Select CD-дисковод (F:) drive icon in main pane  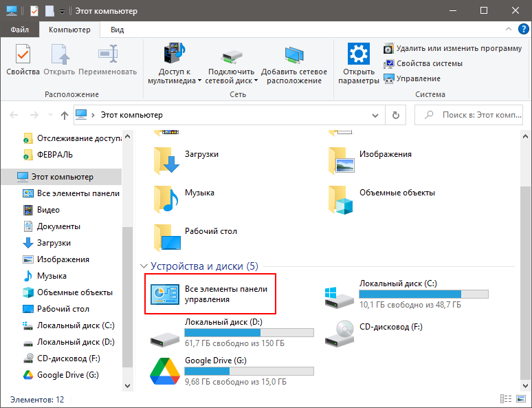point(340,332)
